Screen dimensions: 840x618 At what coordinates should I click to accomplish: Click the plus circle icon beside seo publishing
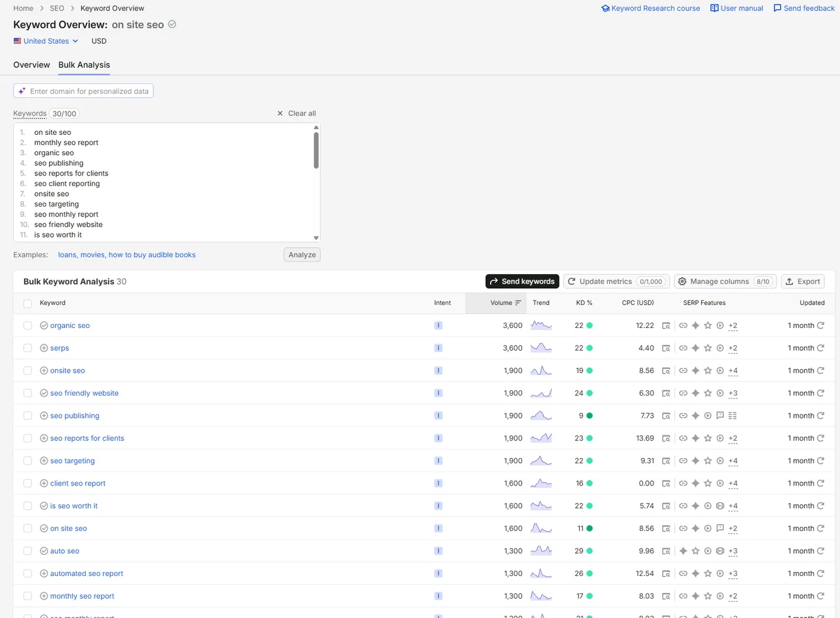(x=44, y=416)
